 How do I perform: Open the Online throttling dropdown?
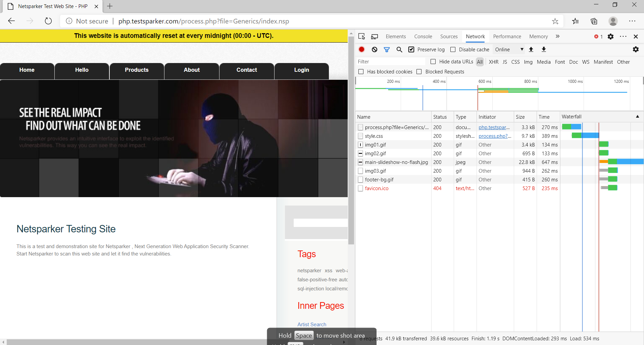509,50
